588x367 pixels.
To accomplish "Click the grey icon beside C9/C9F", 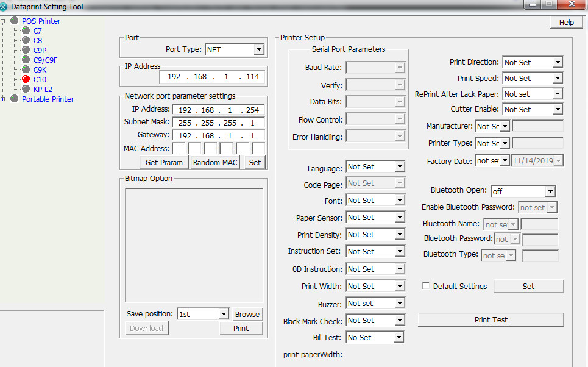I will click(26, 60).
